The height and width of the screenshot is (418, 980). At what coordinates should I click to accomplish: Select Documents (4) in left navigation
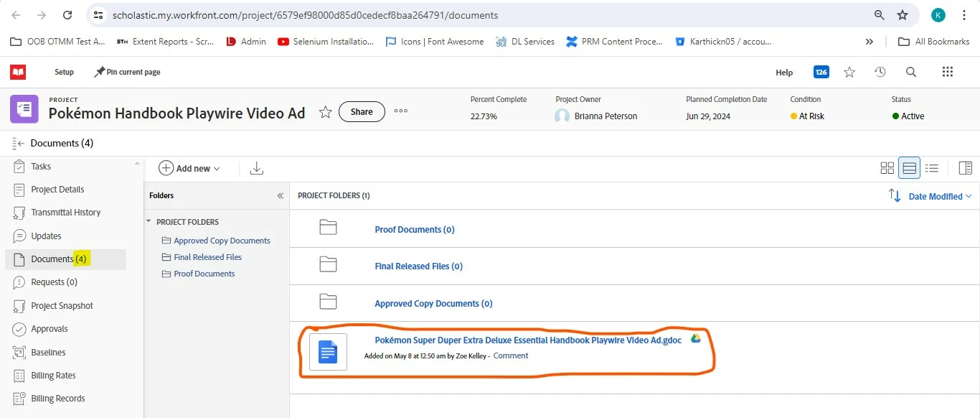coord(66,259)
